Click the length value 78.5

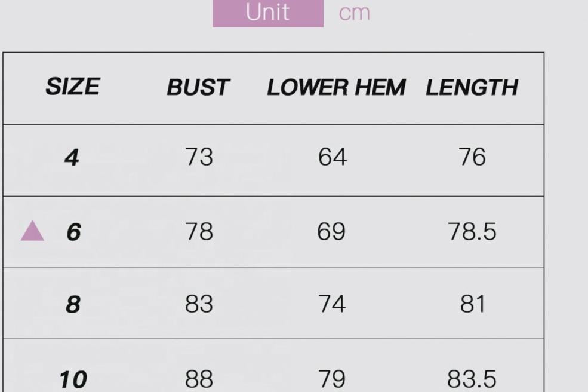[472, 231]
